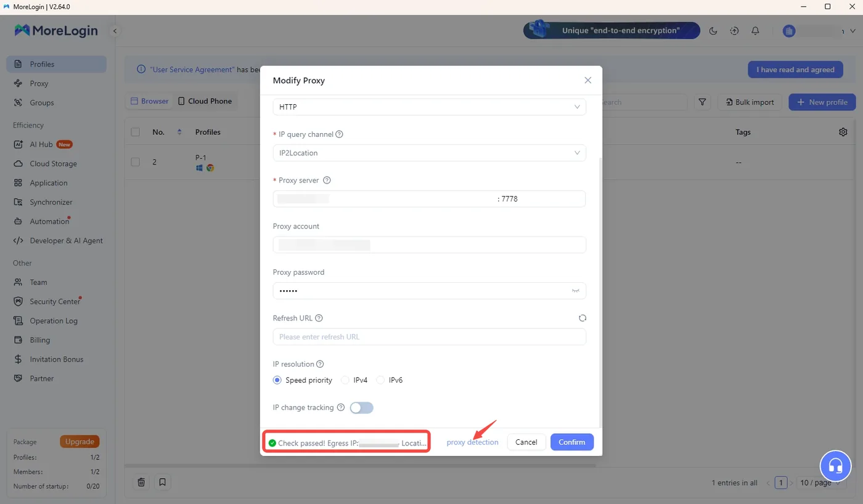
Task: Select IPv4 radio option
Action: [x=345, y=380]
